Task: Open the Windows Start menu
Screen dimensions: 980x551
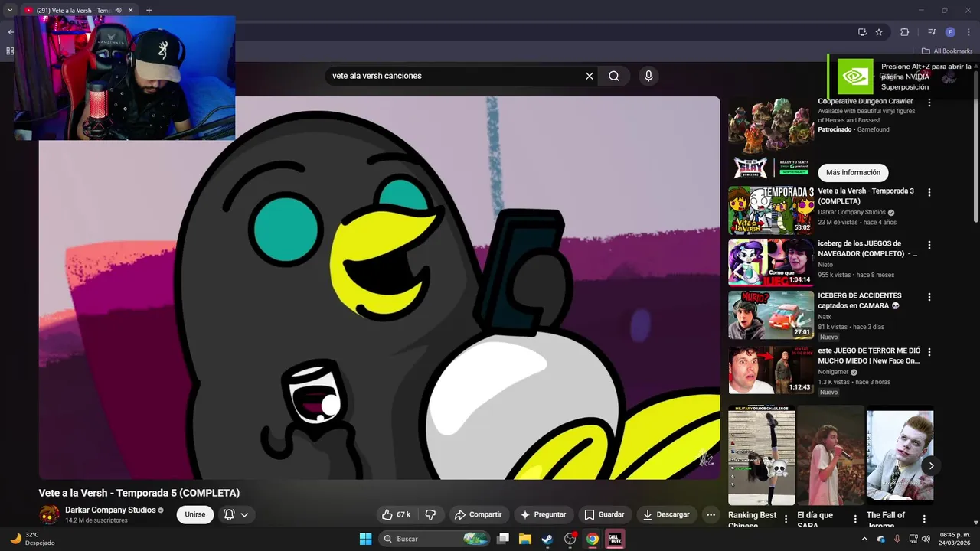Action: [x=365, y=539]
